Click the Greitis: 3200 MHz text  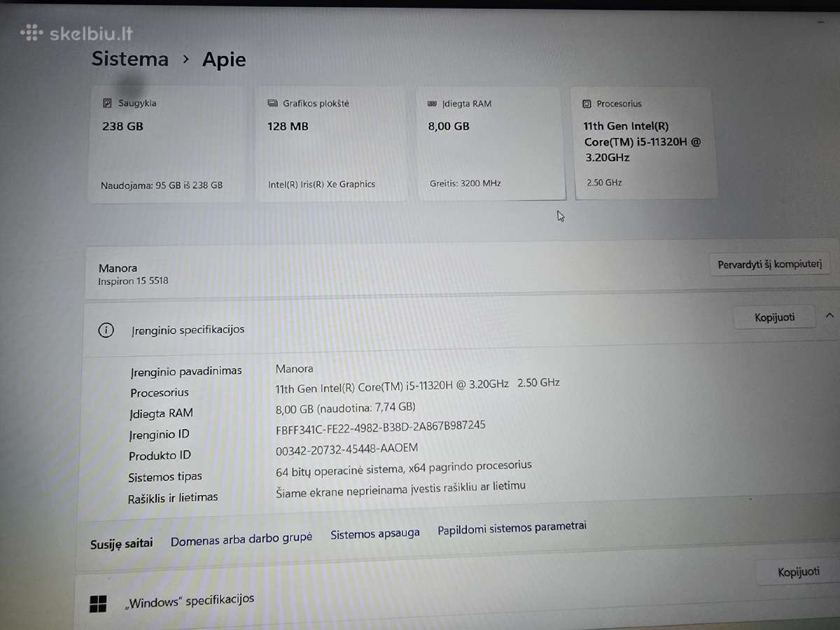pyautogui.click(x=465, y=184)
